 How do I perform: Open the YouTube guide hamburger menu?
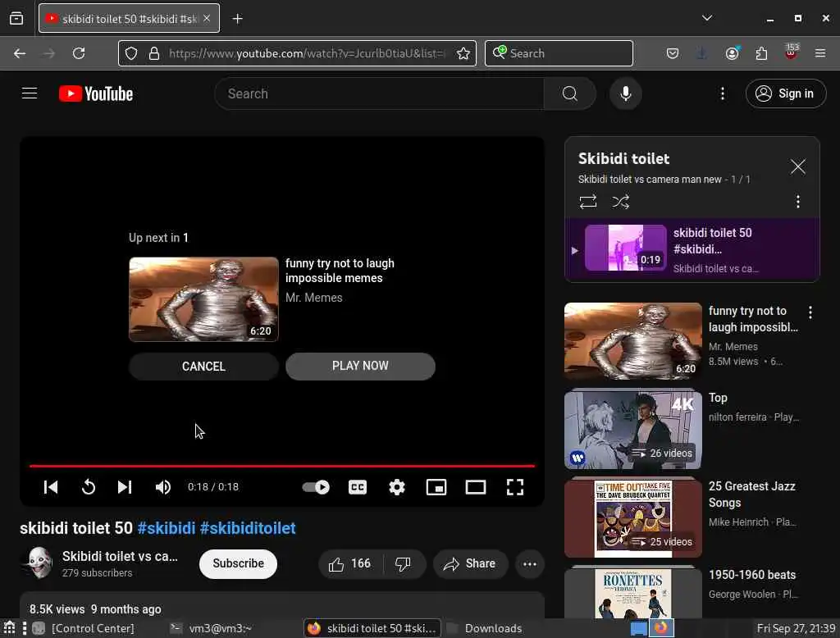[30, 93]
